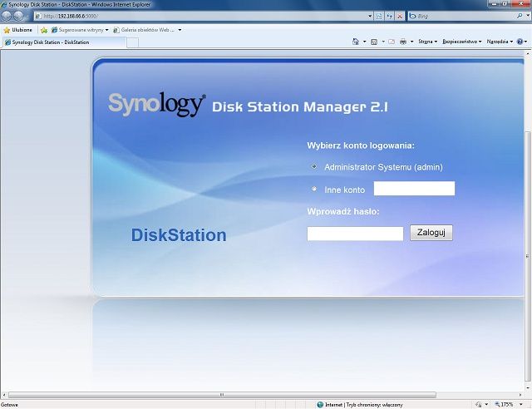Click the page icon beside the address URL
532x409 pixels.
[38, 16]
